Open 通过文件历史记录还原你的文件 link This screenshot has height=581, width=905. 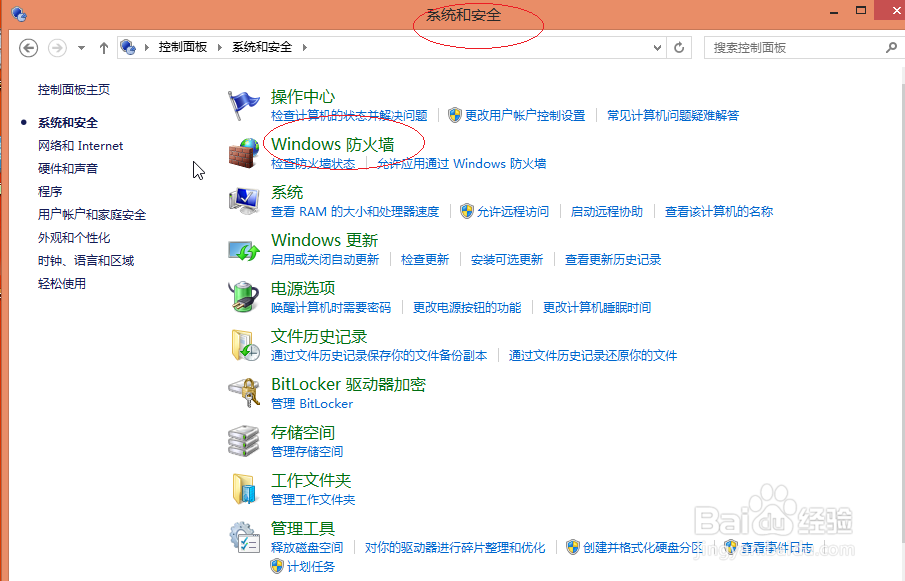tap(593, 355)
